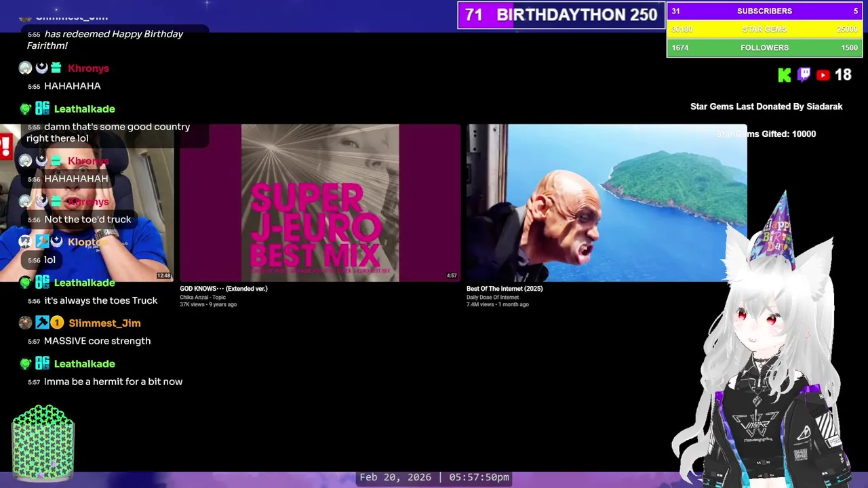The height and width of the screenshot is (488, 868).
Task: Click the 'Best Of The Internet (2025)' title
Action: click(505, 289)
